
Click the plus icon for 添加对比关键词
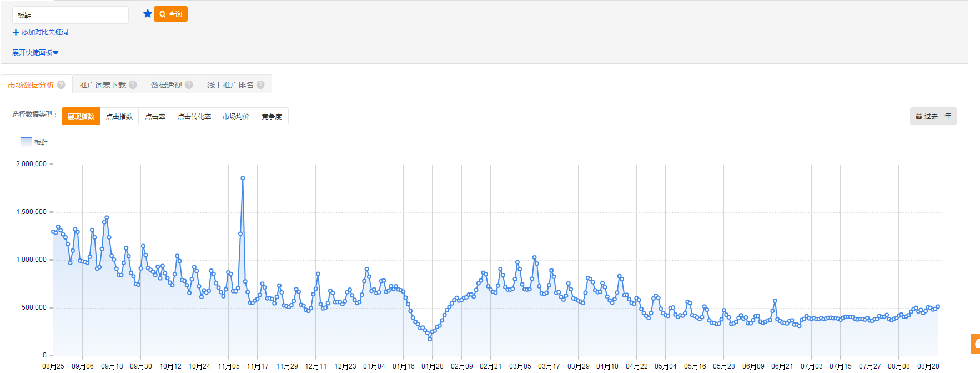[16, 32]
